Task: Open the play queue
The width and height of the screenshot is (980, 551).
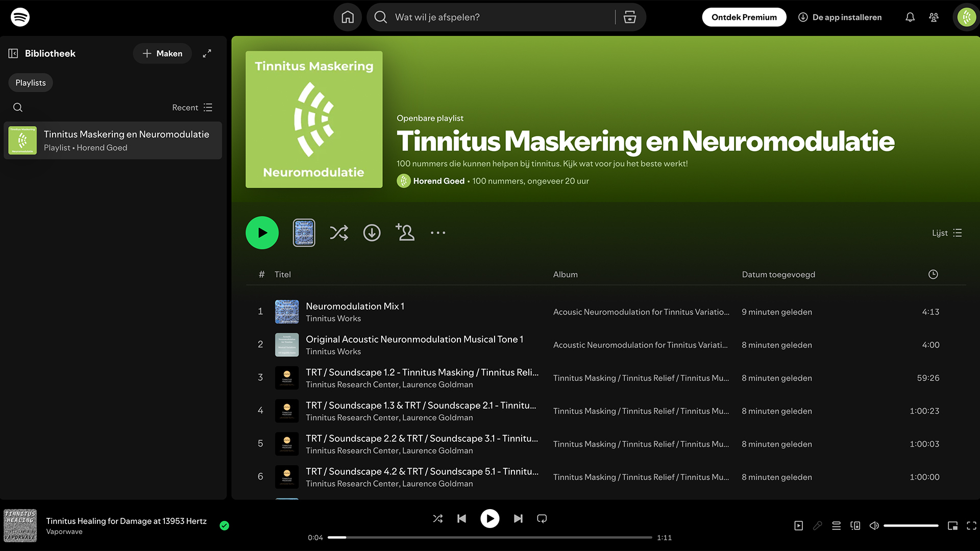Action: click(x=836, y=525)
